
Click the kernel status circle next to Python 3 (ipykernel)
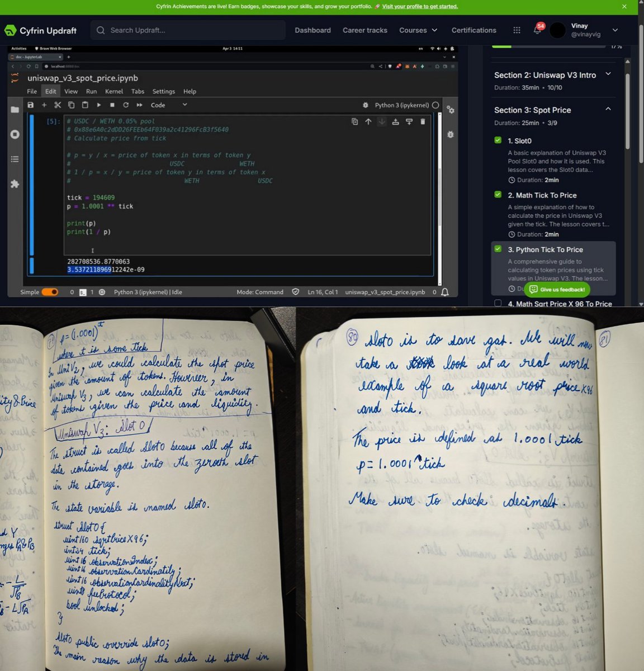435,105
